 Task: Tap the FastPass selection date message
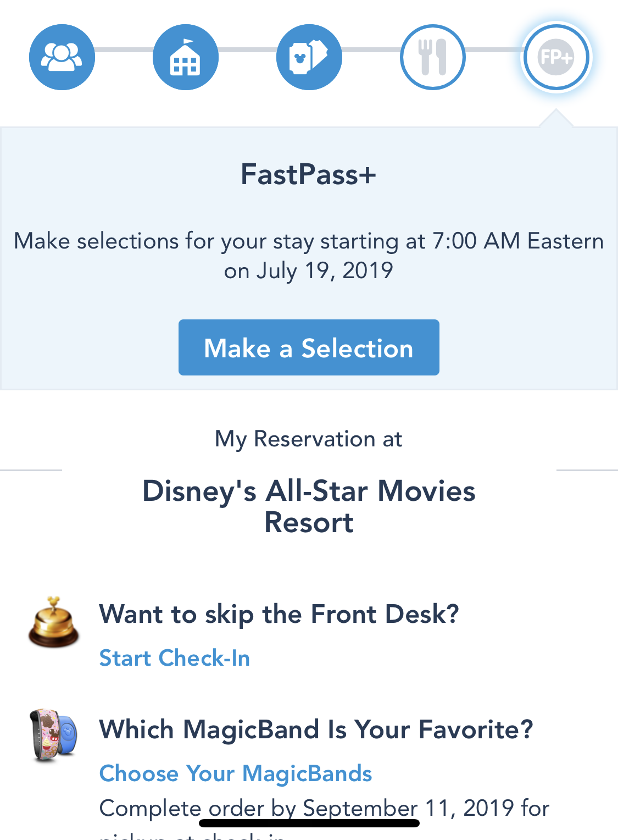point(309,256)
